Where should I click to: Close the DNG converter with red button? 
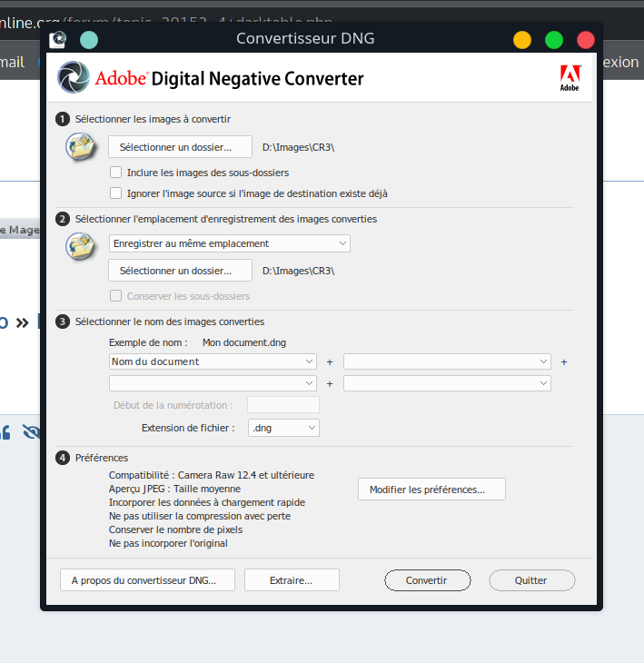click(x=586, y=40)
